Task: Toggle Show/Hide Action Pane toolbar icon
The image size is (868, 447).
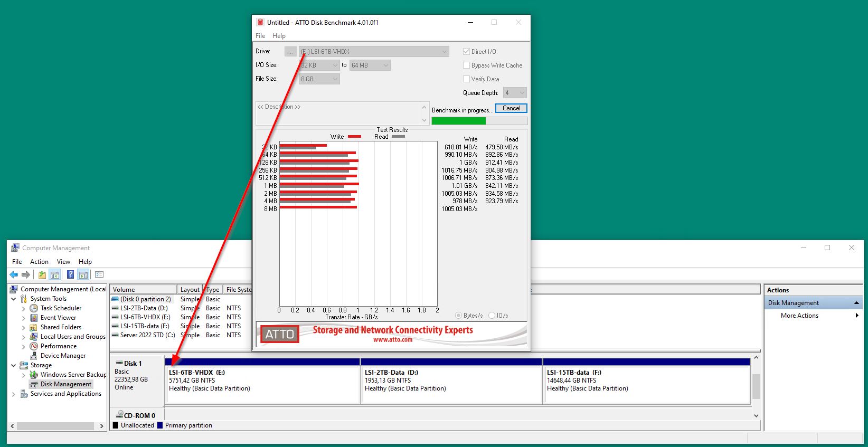Action: [x=83, y=274]
